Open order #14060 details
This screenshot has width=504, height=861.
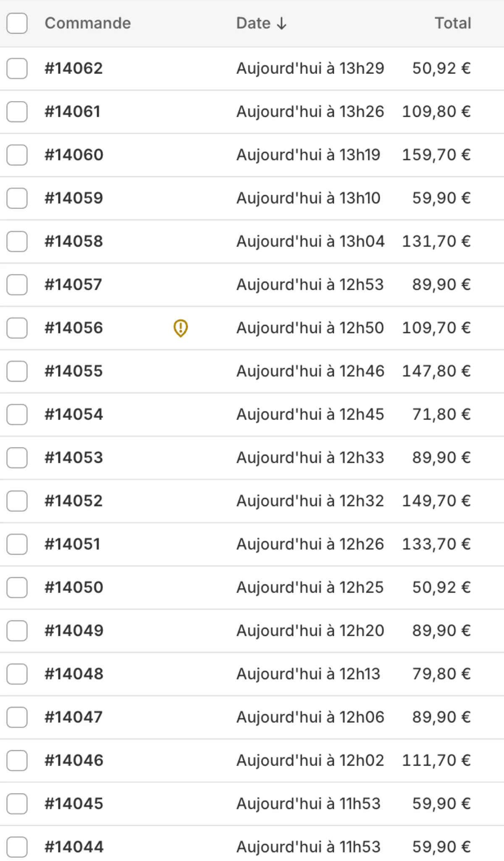click(74, 155)
